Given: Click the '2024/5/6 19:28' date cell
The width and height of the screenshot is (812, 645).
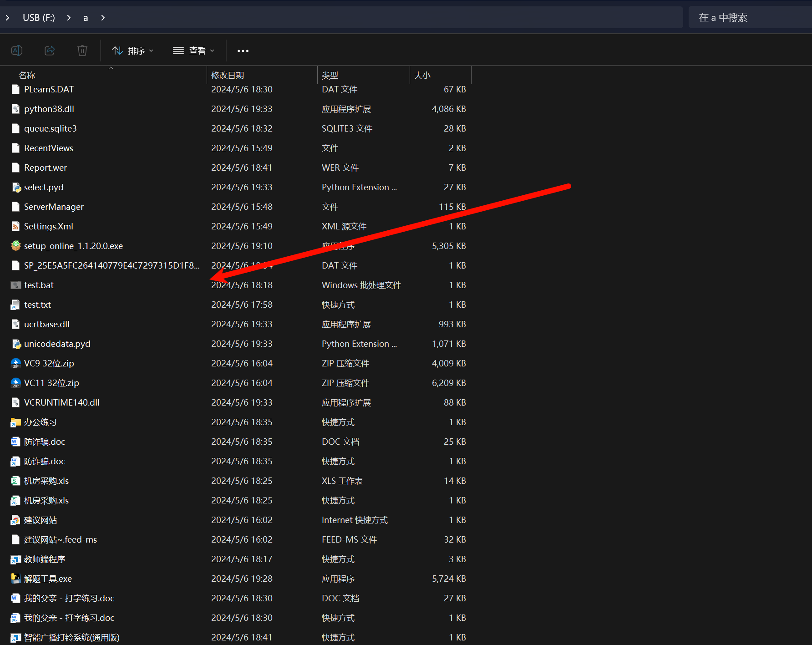Looking at the screenshot, I should 242,579.
